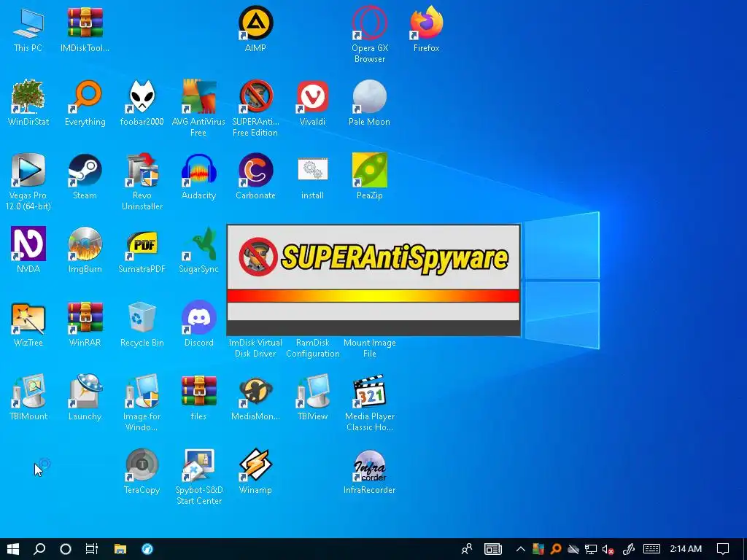Image resolution: width=747 pixels, height=560 pixels.
Task: Open Cortana circle on taskbar
Action: pyautogui.click(x=66, y=549)
